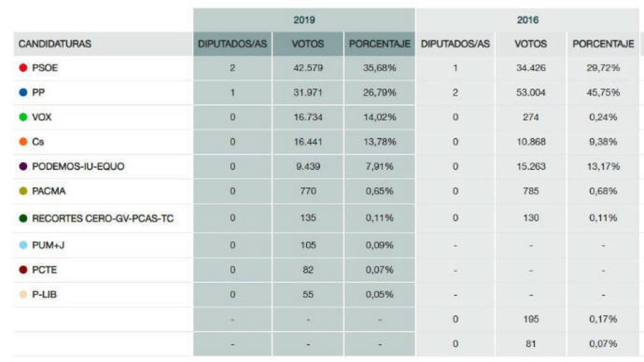Click the 2016 DIPUTADOS/AS column header
This screenshot has width=644, height=362.
point(455,44)
